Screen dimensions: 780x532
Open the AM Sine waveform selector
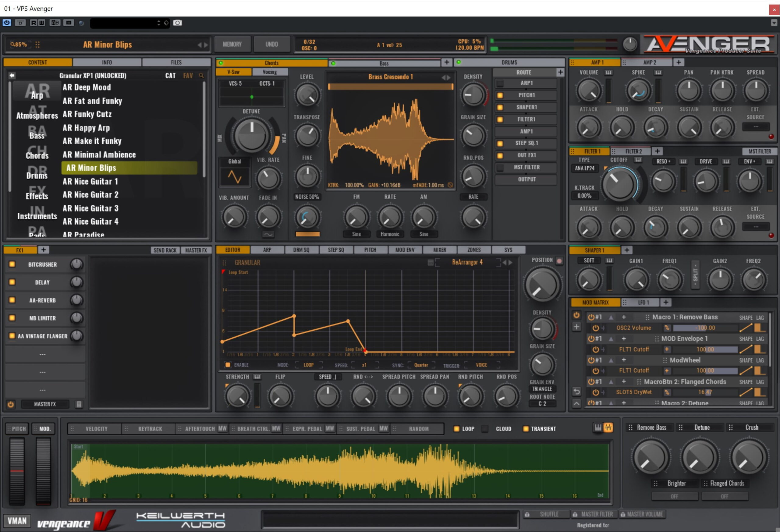(424, 234)
